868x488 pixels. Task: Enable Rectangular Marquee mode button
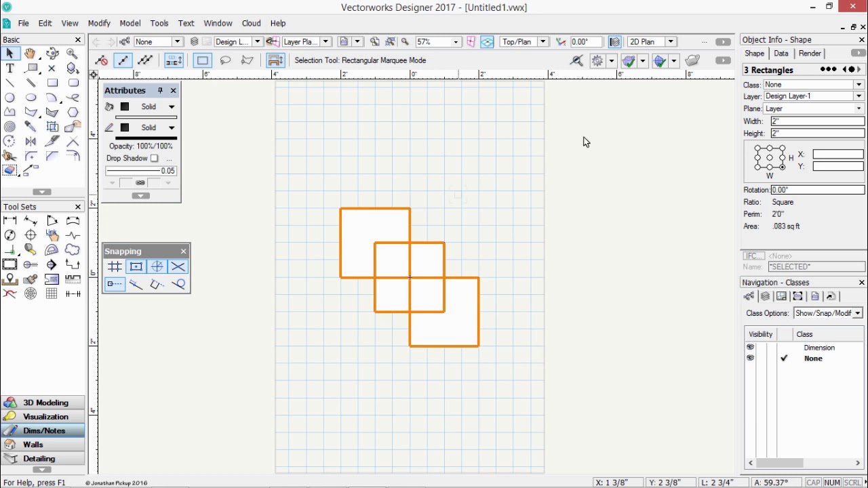[202, 60]
